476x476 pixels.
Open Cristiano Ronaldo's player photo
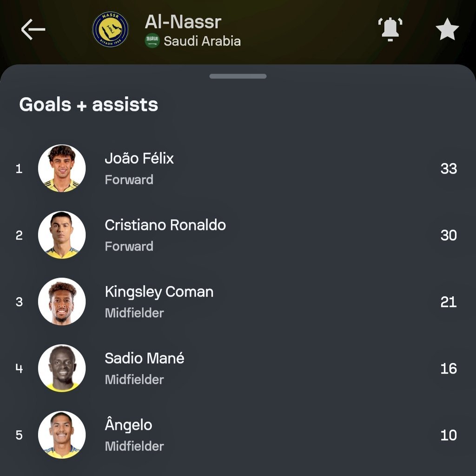pyautogui.click(x=62, y=235)
